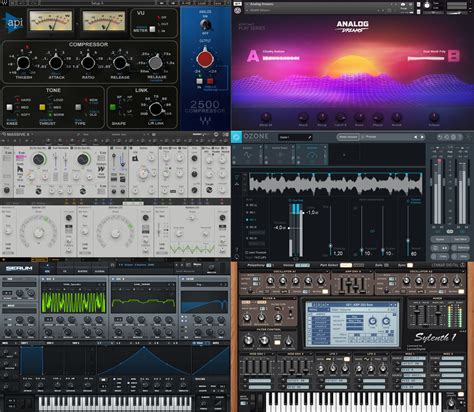Click the Serum logo
Image resolution: width=474 pixels, height=412 pixels.
pos(19,268)
